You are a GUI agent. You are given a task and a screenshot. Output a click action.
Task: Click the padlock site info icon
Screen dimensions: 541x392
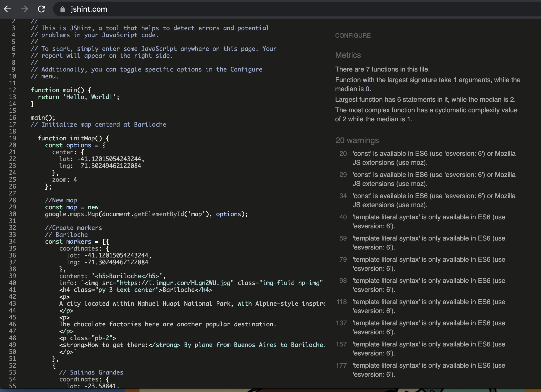[x=63, y=9]
